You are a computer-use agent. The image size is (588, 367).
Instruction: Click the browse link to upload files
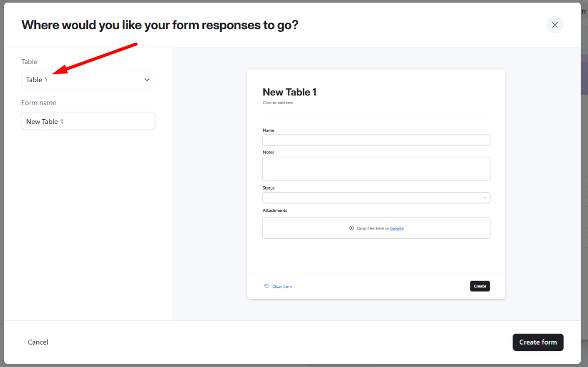pos(397,228)
